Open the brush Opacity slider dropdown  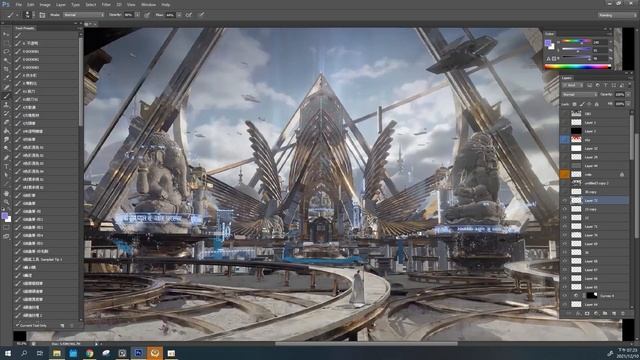138,15
